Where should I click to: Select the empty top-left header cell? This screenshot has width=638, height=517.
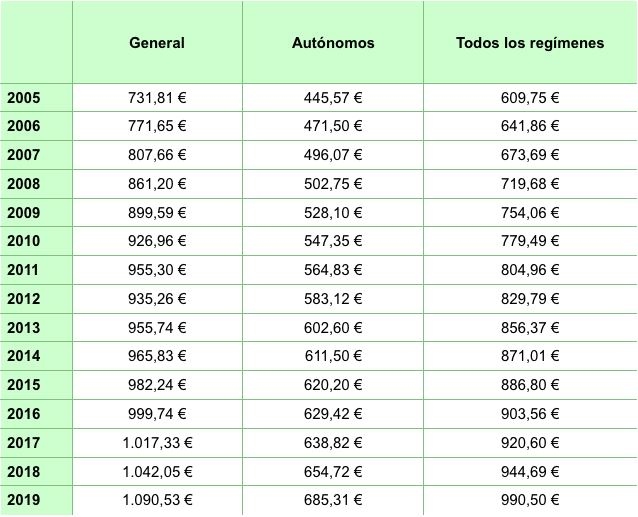pos(36,42)
